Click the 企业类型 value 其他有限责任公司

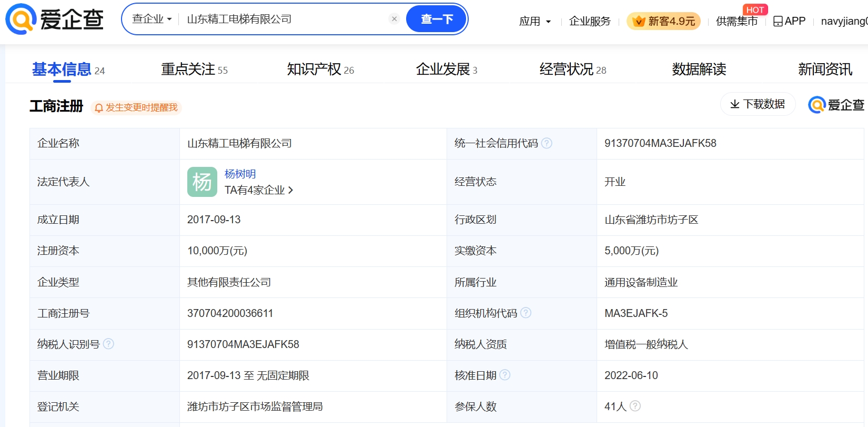click(229, 282)
